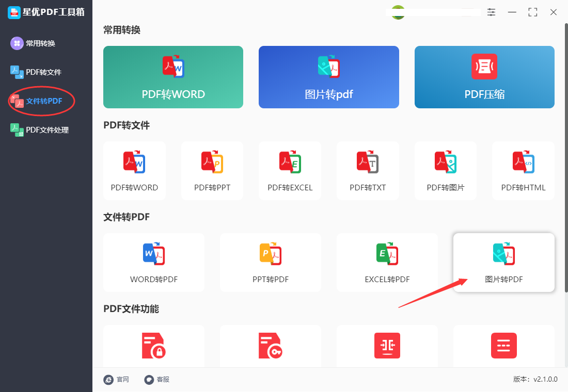Select the EXCEL转PDF tile icon
568x392 pixels.
[387, 254]
